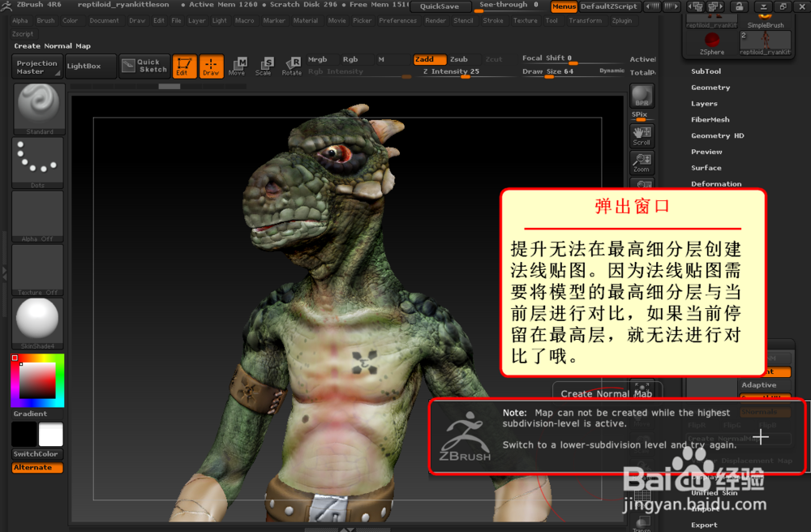Adjust the Focal Shift slider

click(573, 59)
